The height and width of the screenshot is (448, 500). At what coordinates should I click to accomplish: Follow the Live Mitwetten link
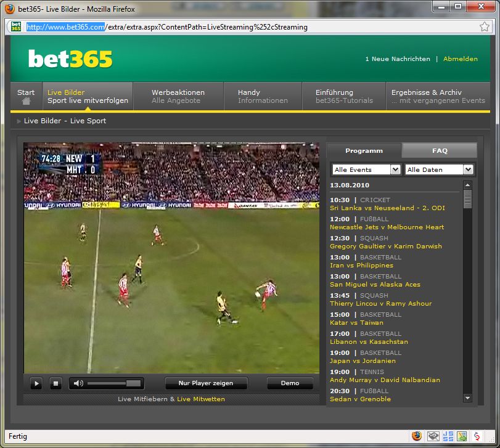pyautogui.click(x=201, y=399)
